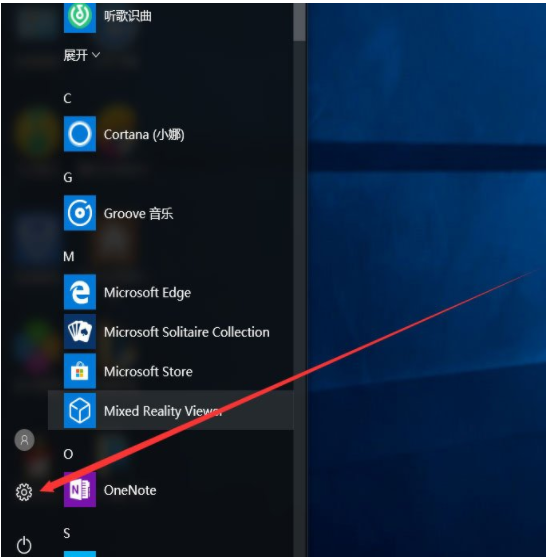The height and width of the screenshot is (557, 546).
Task: Launch the 听歌识曲 app icon
Action: (x=80, y=16)
